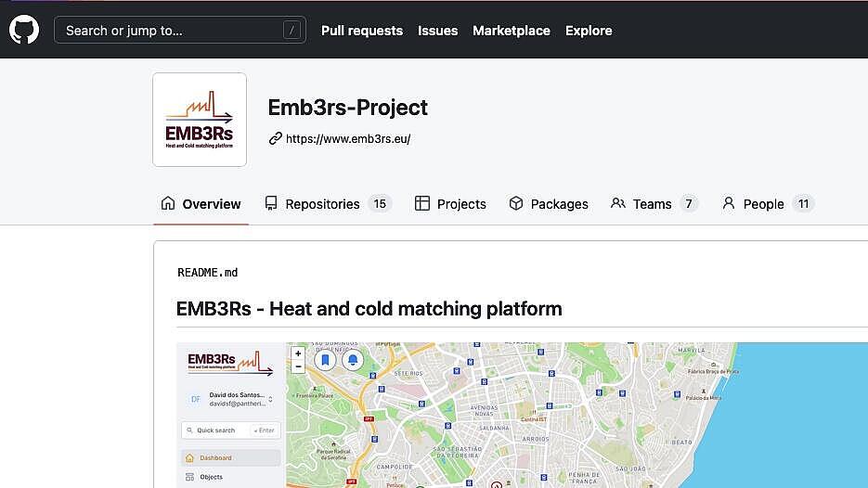
Task: Click the EMB3Rs logo in README screenshot sidebar
Action: (x=230, y=363)
